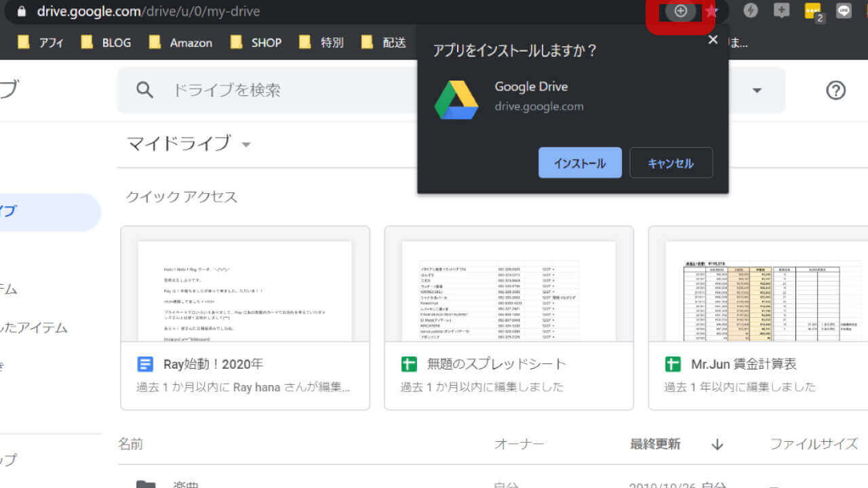The height and width of the screenshot is (488, 868).
Task: Open the lightning bolt extension icon
Action: (x=751, y=11)
